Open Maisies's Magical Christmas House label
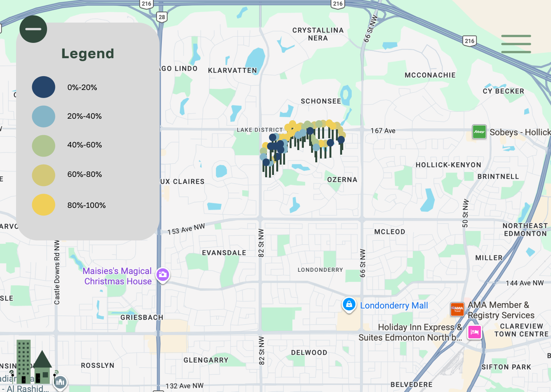 point(118,276)
